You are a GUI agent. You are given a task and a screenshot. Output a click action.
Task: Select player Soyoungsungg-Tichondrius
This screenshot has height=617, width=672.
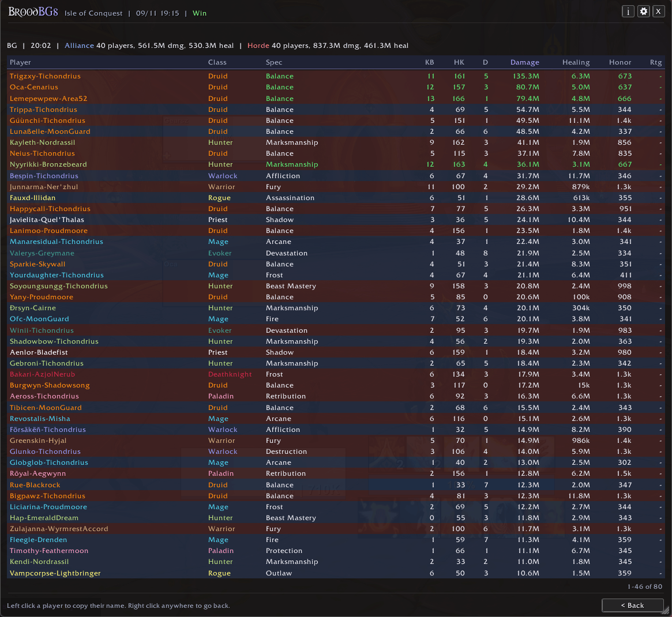[x=336, y=286]
